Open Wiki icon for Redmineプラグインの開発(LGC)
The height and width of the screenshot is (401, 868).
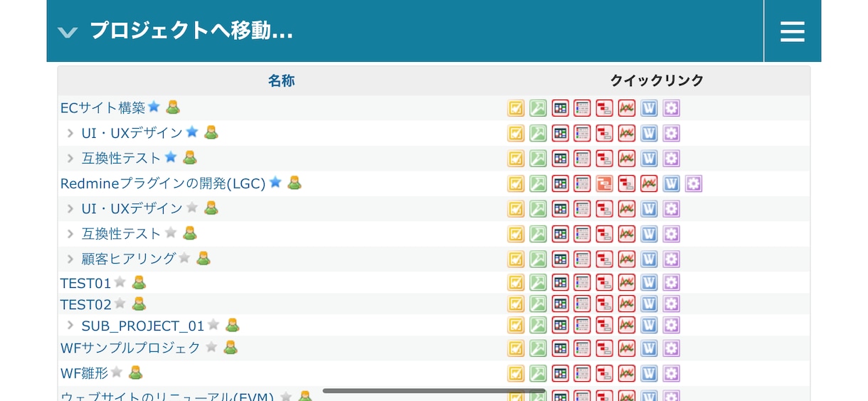point(671,183)
